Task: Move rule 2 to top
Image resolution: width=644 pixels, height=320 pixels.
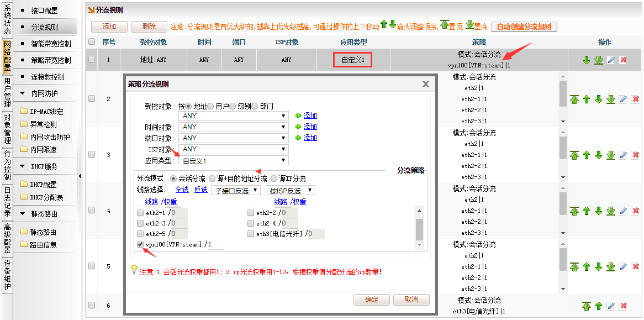Action: point(574,99)
